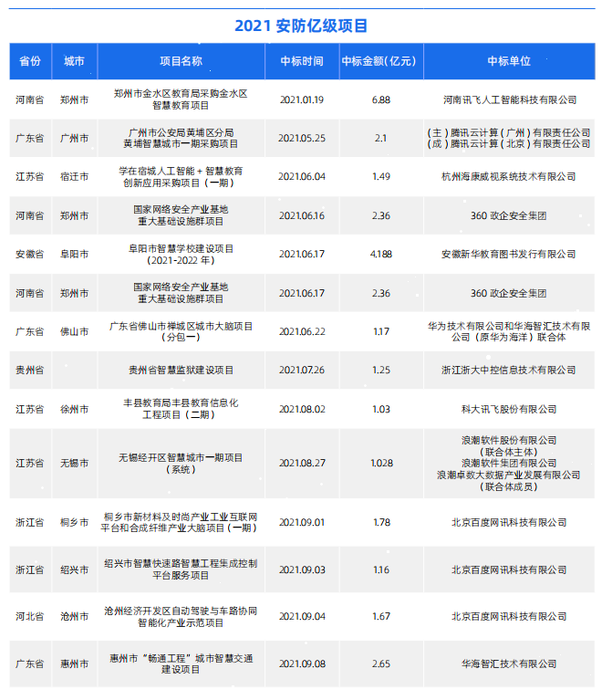Click project '丰县教育局丰县教育信息化工程项目'
This screenshot has height=700, width=612.
(x=181, y=409)
